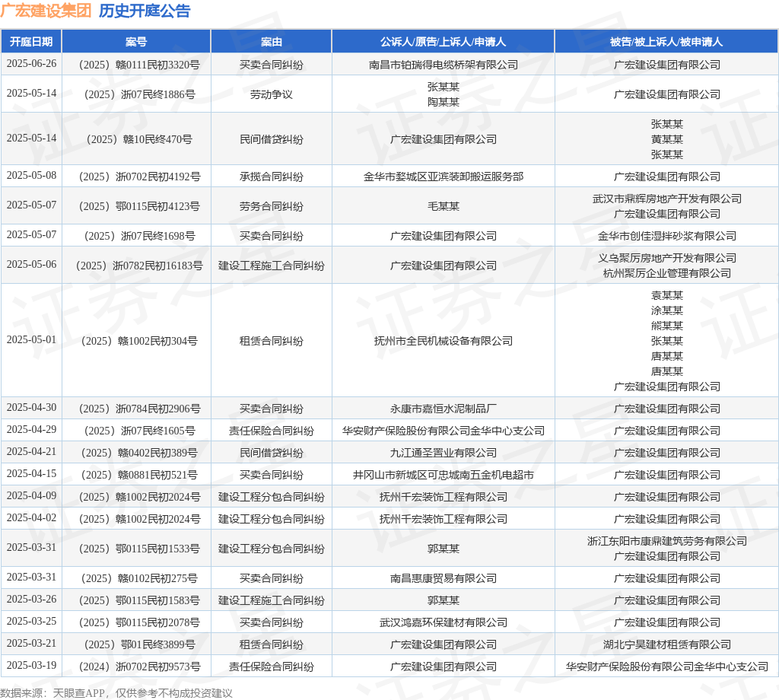Select case number （2025）鄂0115民初1533号

136,549
